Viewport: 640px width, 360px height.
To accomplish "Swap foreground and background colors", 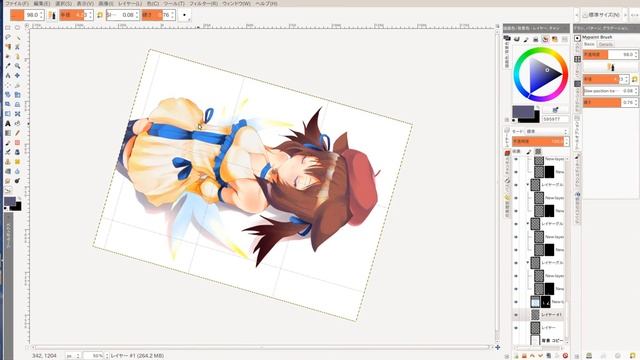I will [x=538, y=108].
